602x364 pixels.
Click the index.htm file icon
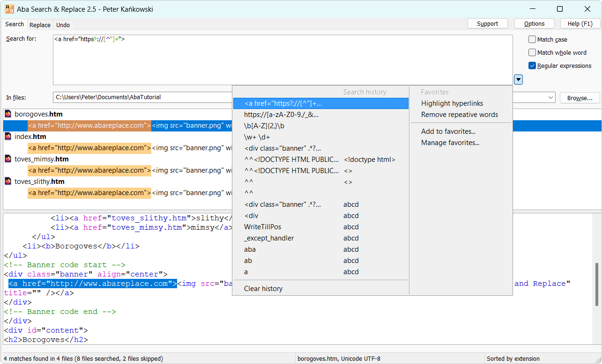click(8, 136)
